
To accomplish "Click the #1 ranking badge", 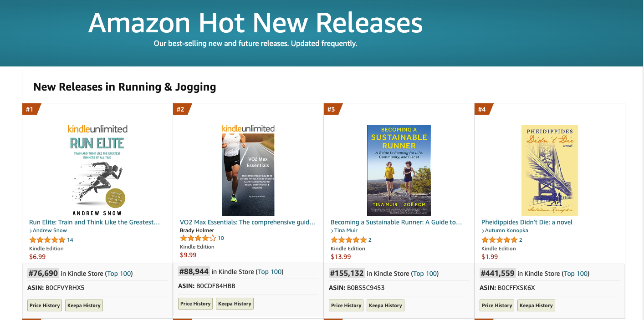I will click(29, 109).
